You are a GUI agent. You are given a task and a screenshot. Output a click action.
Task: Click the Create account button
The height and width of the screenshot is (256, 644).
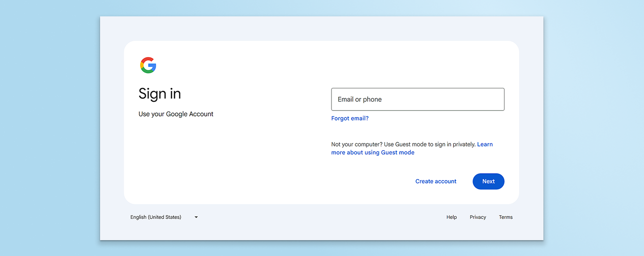click(436, 181)
